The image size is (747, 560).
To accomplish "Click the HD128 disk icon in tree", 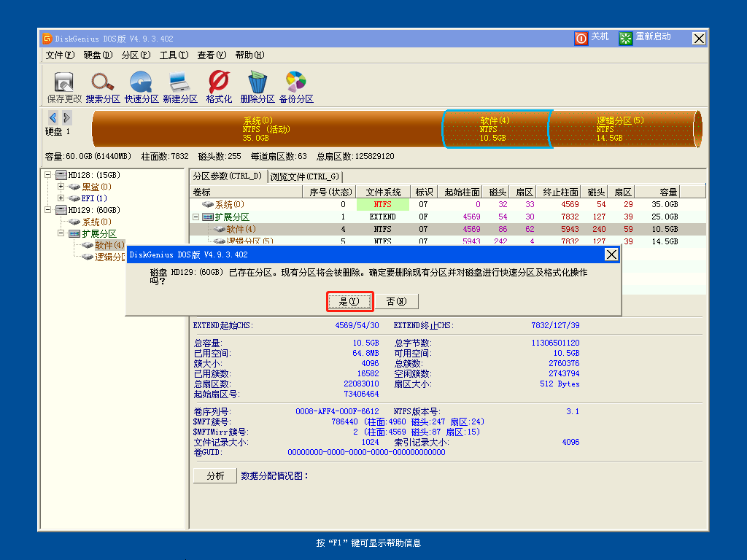I will tap(61, 175).
